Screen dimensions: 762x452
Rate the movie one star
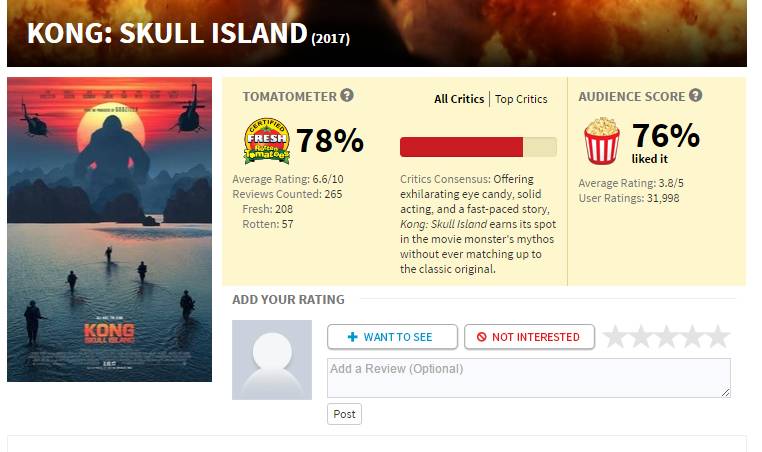[x=615, y=337]
